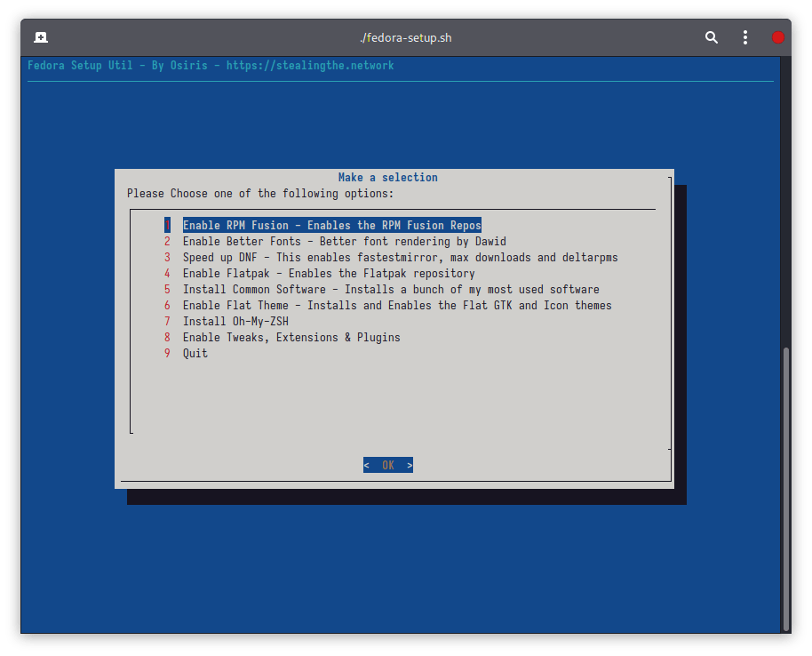Click the red close button on the terminal window
Image resolution: width=812 pixels, height=656 pixels.
778,37
